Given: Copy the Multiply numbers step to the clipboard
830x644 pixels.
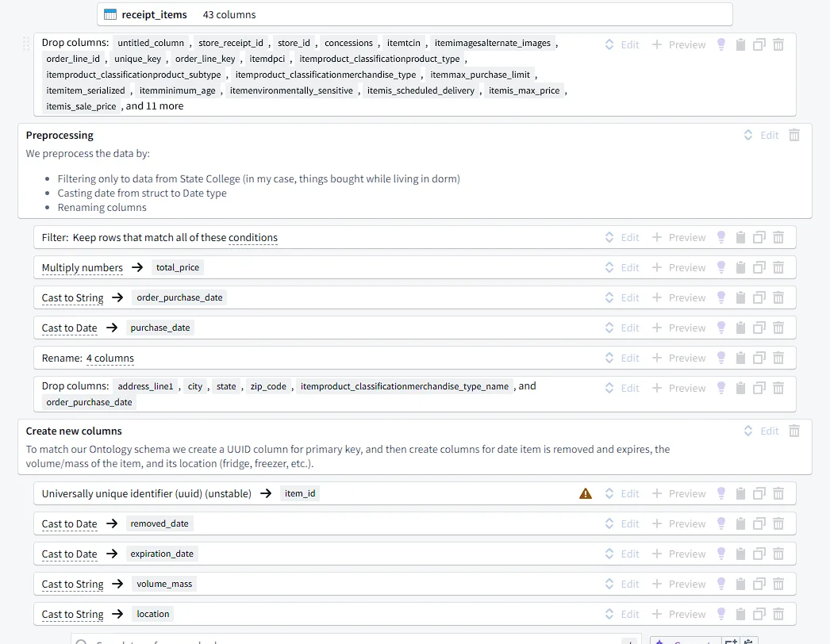Looking at the screenshot, I should coord(740,267).
